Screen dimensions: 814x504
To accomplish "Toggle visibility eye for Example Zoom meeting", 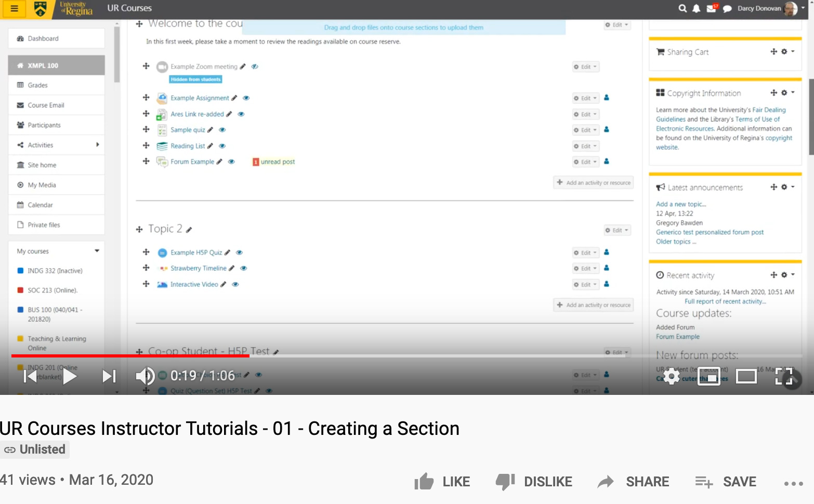I will click(x=255, y=67).
